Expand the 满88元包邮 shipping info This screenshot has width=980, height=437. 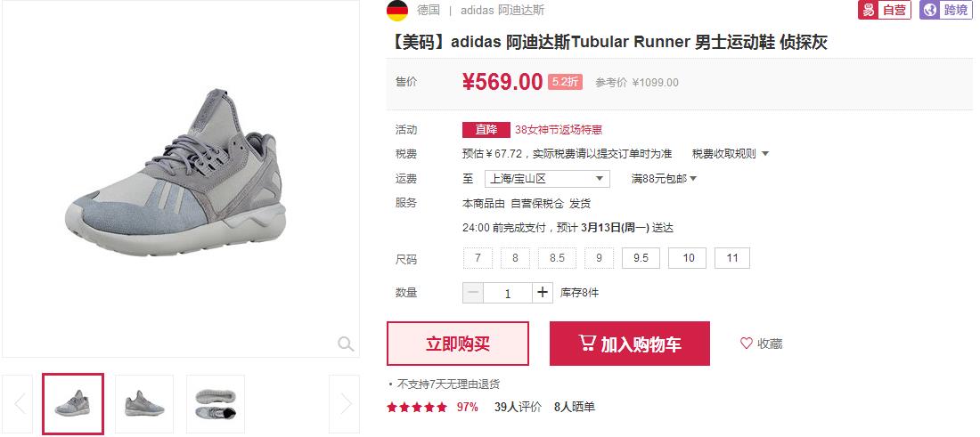(664, 179)
